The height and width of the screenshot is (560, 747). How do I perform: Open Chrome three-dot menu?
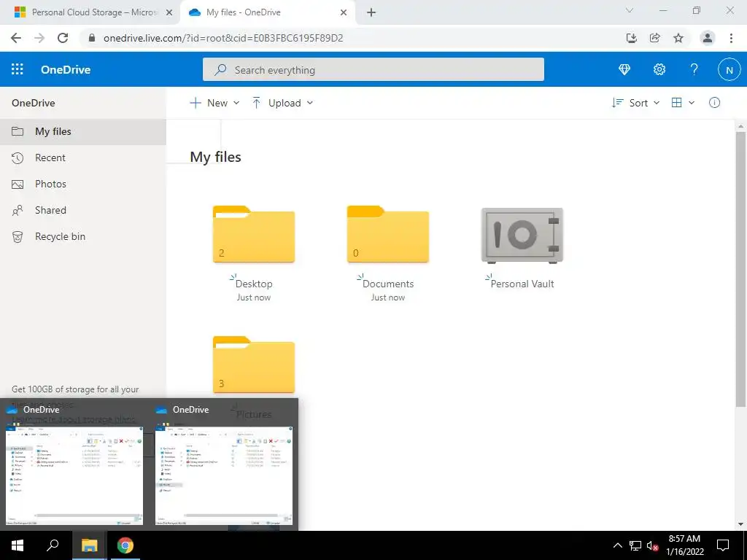tap(731, 38)
